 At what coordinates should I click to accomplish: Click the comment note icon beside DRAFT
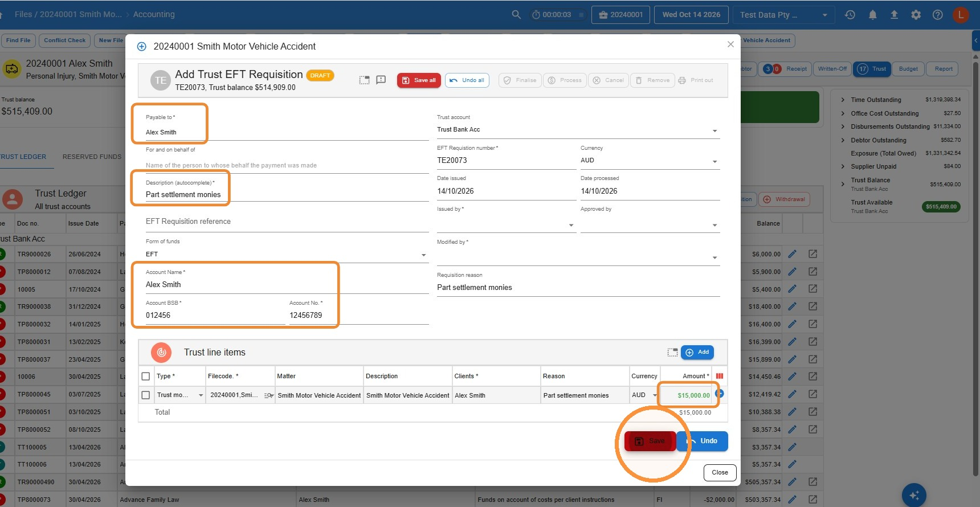coord(381,80)
